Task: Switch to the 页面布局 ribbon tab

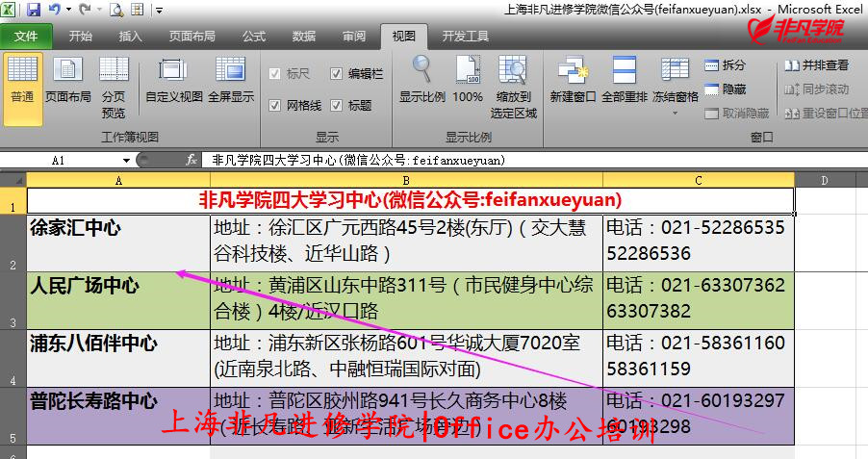Action: (191, 37)
